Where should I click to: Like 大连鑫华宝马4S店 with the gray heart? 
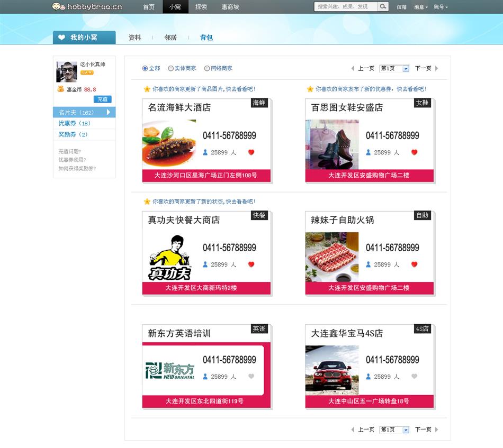click(x=414, y=376)
